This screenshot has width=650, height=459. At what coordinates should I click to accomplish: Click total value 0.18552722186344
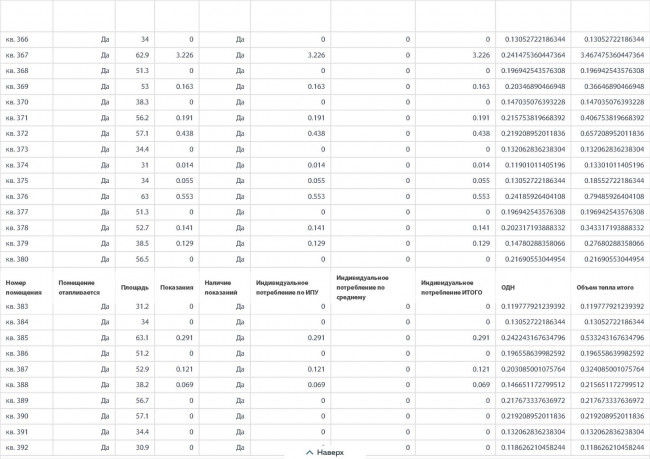click(614, 181)
